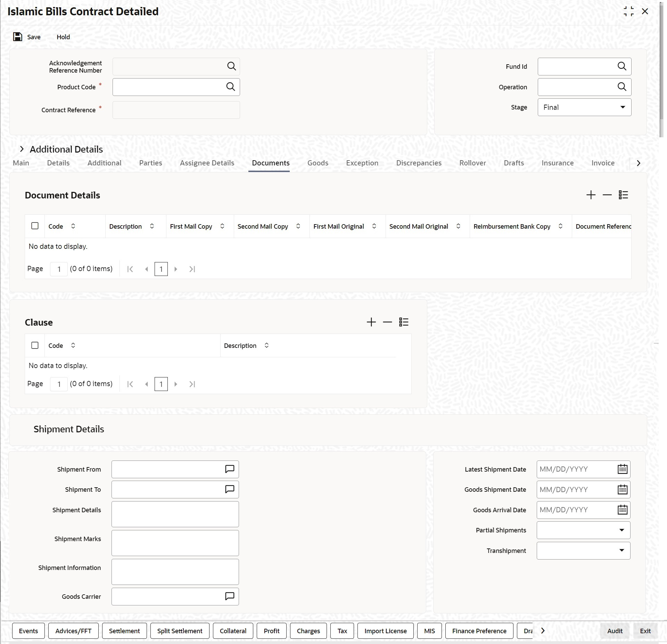Screen dimensions: 667x644
Task: Click the Save disk icon
Action: (x=18, y=37)
